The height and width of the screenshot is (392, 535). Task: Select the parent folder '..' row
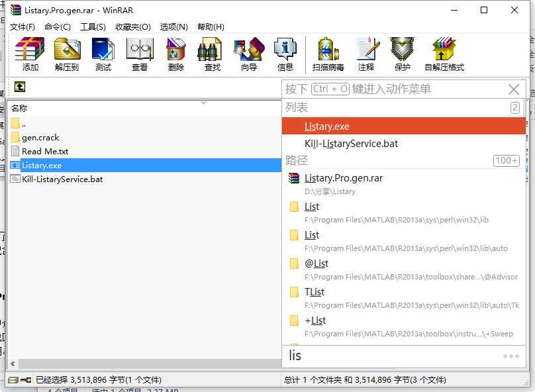click(144, 124)
